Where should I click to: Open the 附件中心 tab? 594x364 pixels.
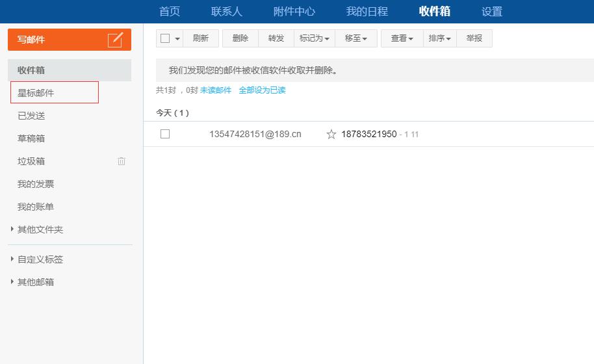(x=294, y=12)
